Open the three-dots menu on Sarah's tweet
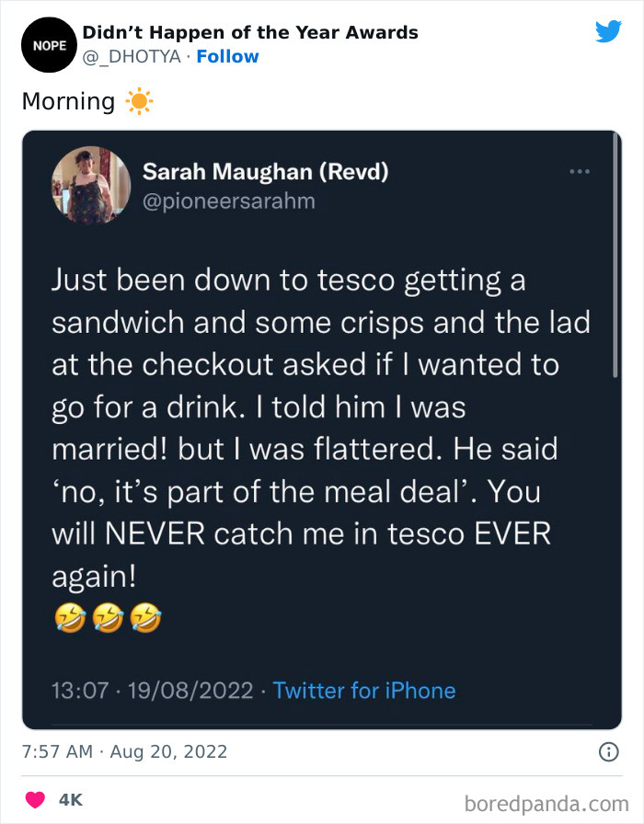The image size is (644, 824). (580, 170)
